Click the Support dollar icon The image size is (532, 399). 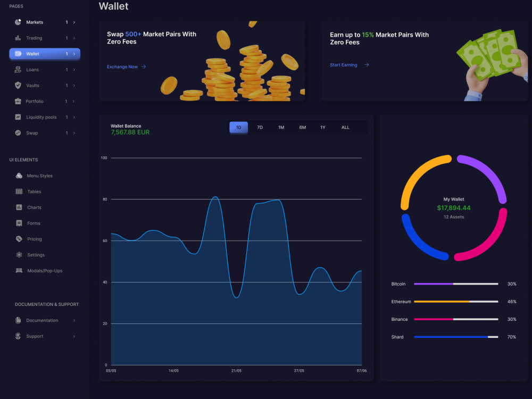18,336
